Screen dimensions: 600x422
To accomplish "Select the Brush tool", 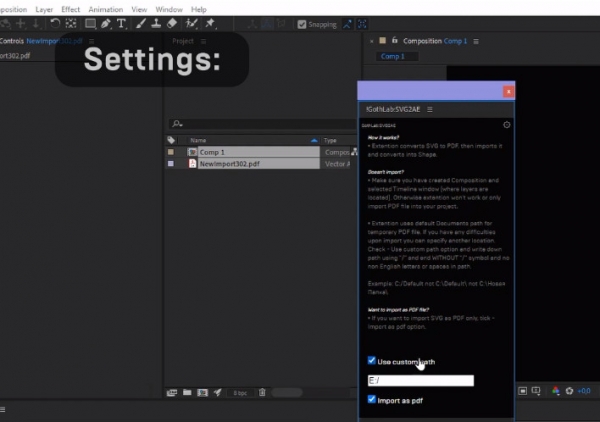I will point(140,23).
